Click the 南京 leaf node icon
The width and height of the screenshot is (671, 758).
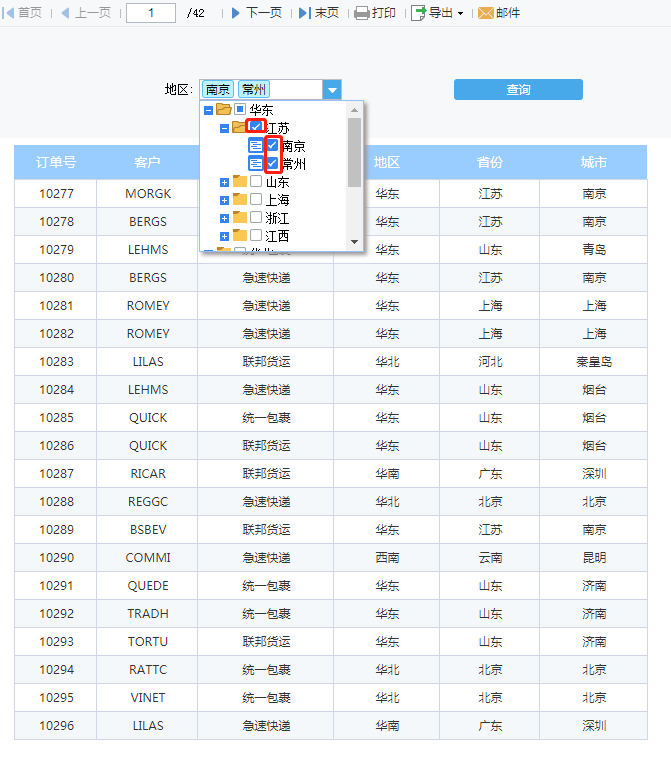pyautogui.click(x=255, y=145)
